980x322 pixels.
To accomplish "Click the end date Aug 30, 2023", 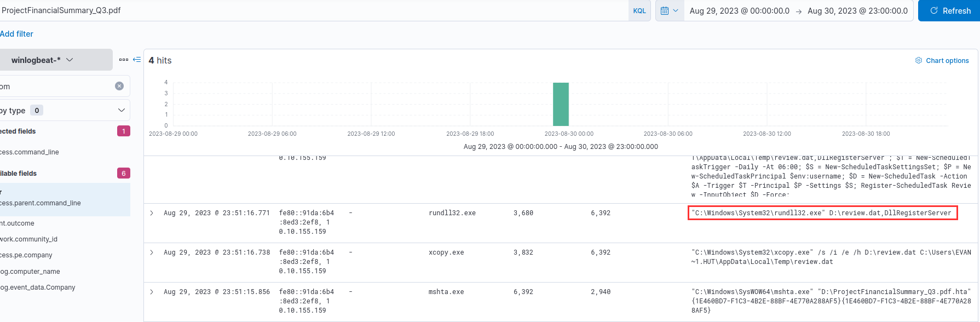I will 857,11.
